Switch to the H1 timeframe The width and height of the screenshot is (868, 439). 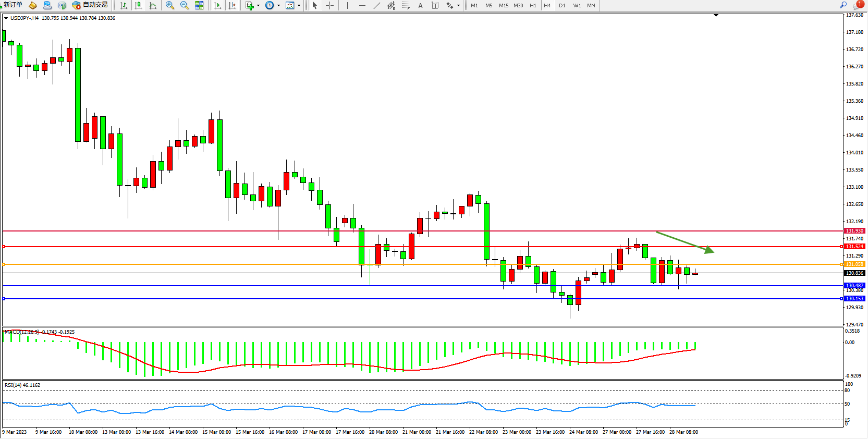pyautogui.click(x=533, y=5)
